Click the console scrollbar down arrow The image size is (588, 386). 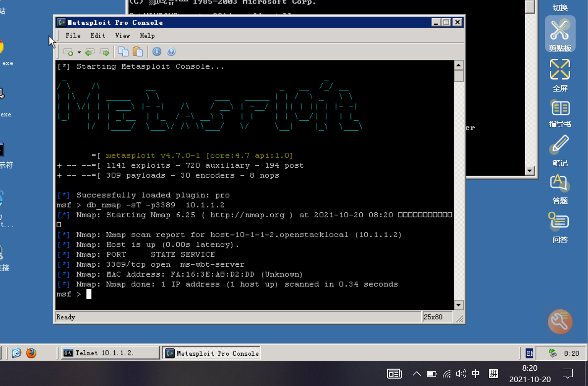(x=458, y=305)
